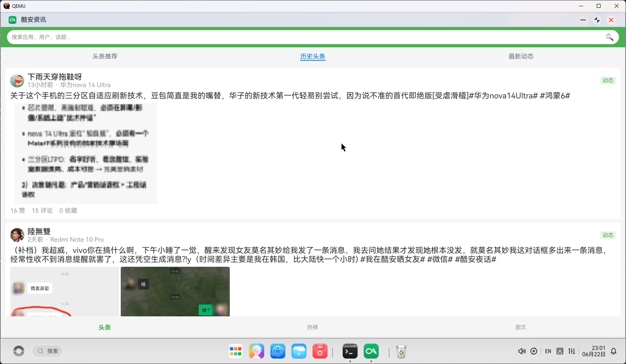Open the file manager dock icon

299,351
